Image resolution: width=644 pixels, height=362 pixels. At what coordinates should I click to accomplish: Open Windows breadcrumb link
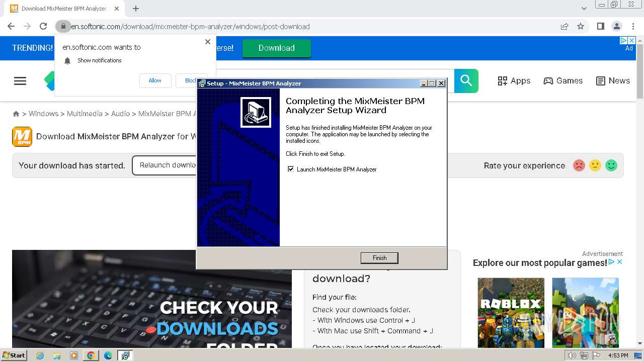click(43, 114)
